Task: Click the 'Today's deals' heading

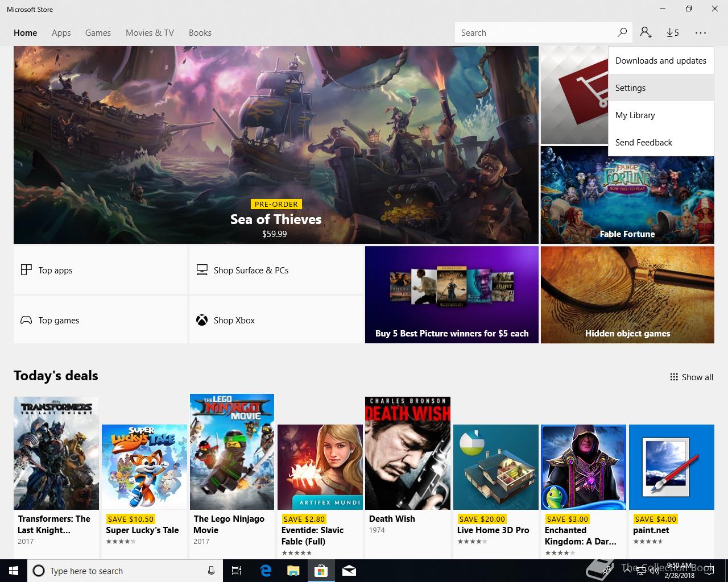Action: (56, 376)
